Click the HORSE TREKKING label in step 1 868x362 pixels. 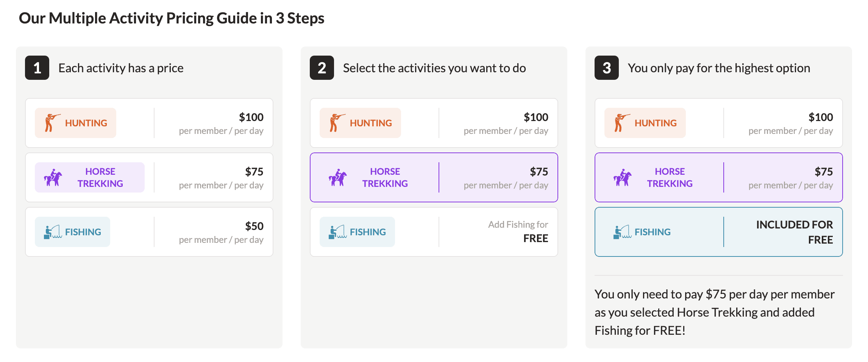pyautogui.click(x=100, y=177)
